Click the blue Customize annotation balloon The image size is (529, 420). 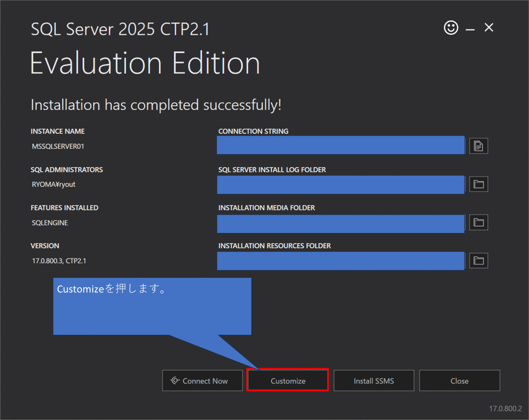point(152,305)
